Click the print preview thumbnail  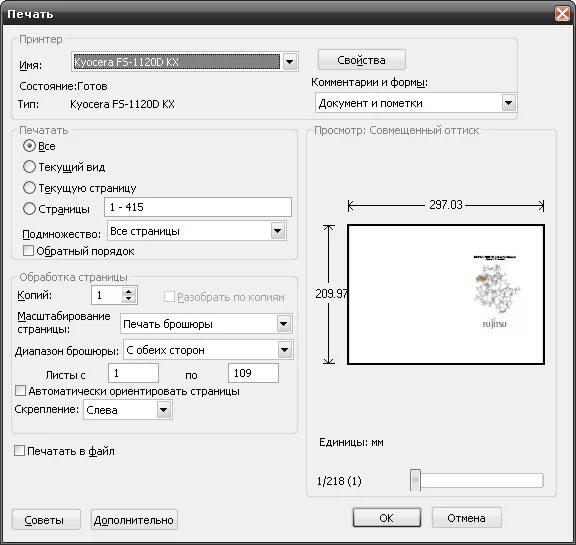446,295
